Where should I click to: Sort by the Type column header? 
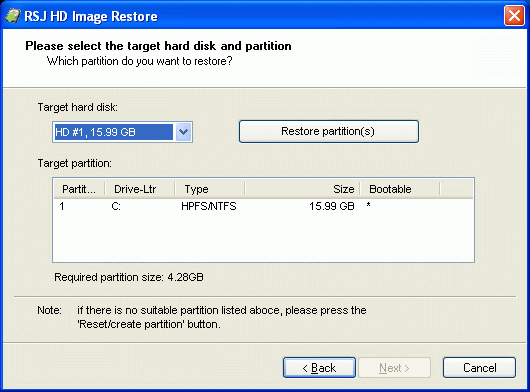(210, 189)
